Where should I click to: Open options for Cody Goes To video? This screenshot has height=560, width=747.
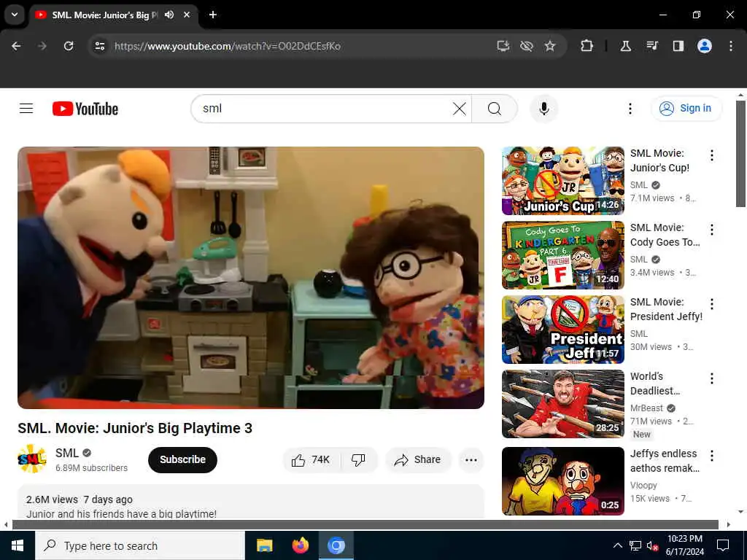click(712, 230)
